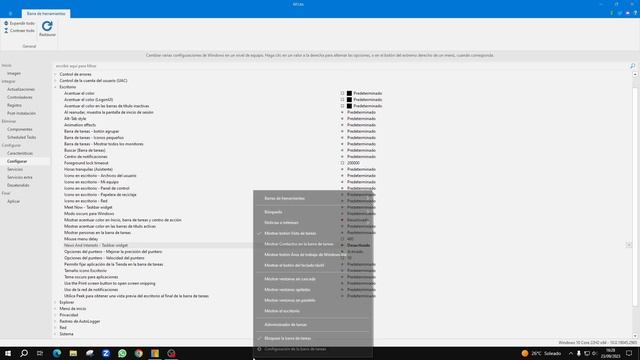Click the filter search magnifier icon
Screen dimensions: 640x360
[633, 66]
